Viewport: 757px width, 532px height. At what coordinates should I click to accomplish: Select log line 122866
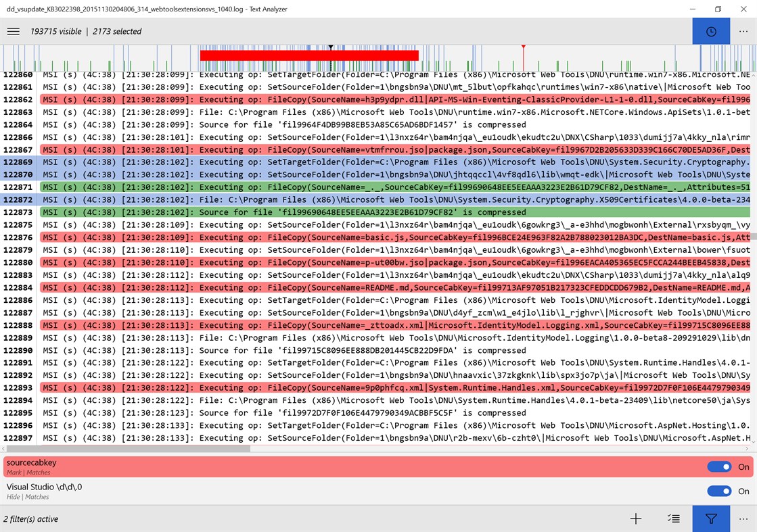[x=377, y=137]
